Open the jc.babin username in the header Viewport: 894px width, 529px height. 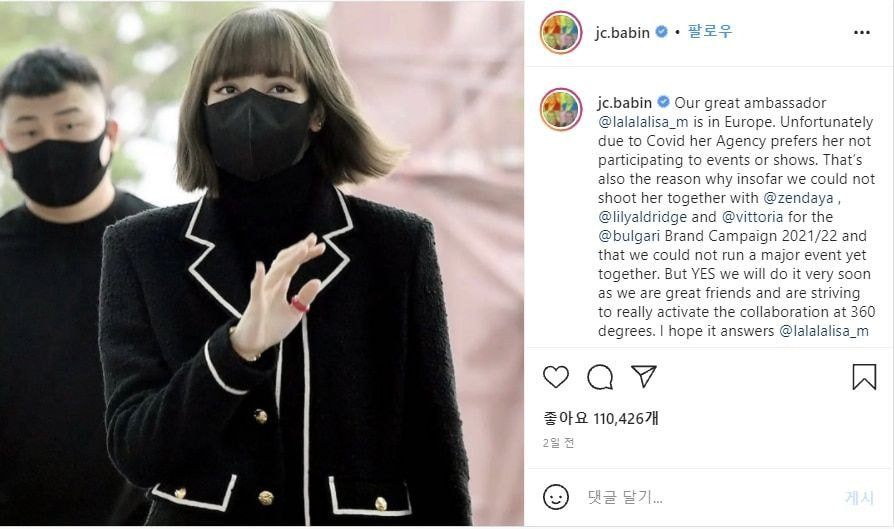622,32
